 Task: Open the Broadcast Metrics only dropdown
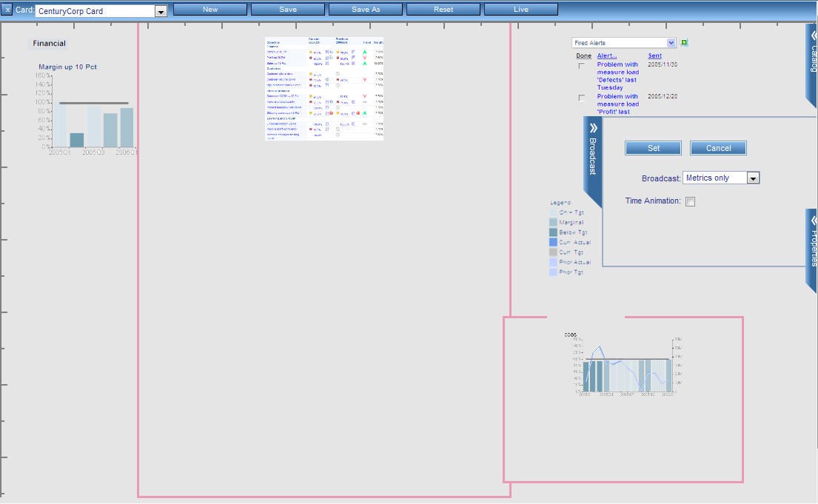(x=721, y=178)
